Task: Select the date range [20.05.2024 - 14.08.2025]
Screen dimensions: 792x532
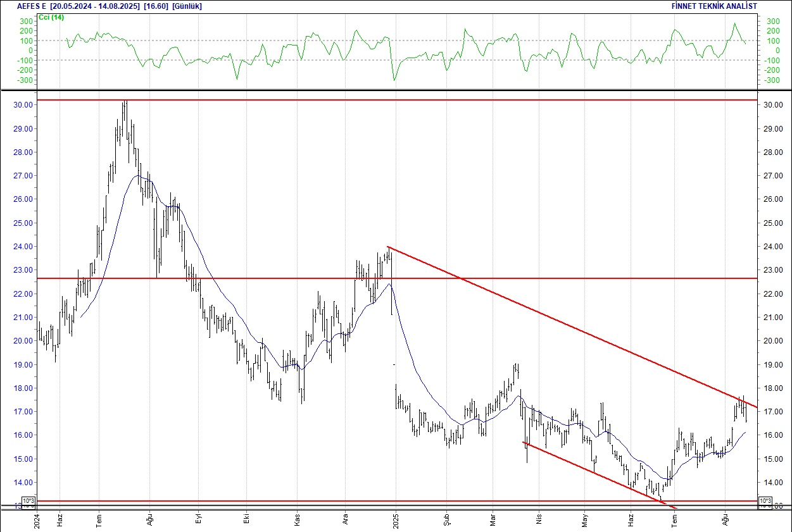Action: (x=94, y=6)
